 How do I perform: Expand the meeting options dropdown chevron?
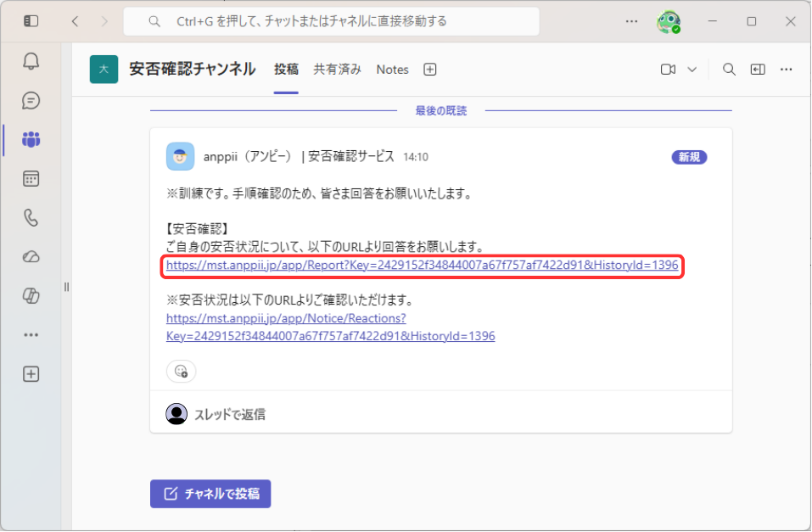[x=692, y=70]
